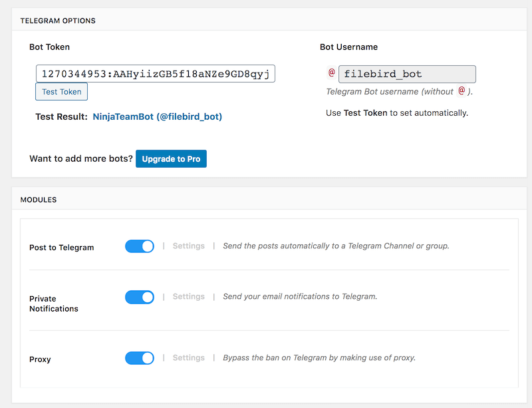532x408 pixels.
Task: Click the Test Token button
Action: [x=61, y=92]
